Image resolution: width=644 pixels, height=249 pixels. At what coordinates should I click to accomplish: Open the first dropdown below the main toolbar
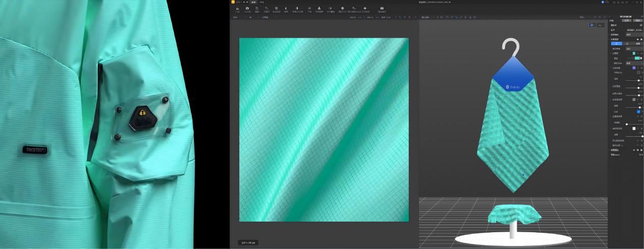coord(238,17)
